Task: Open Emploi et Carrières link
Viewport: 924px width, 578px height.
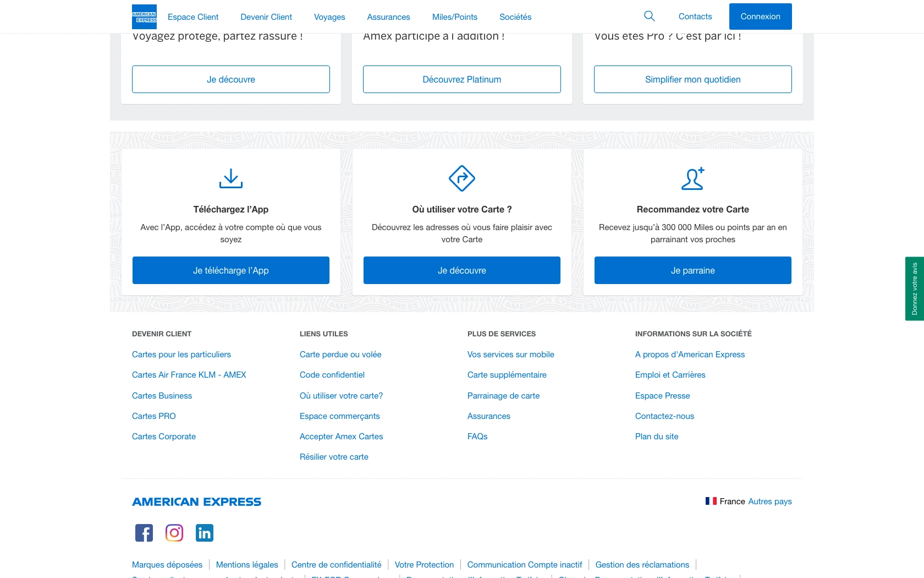Action: tap(670, 375)
